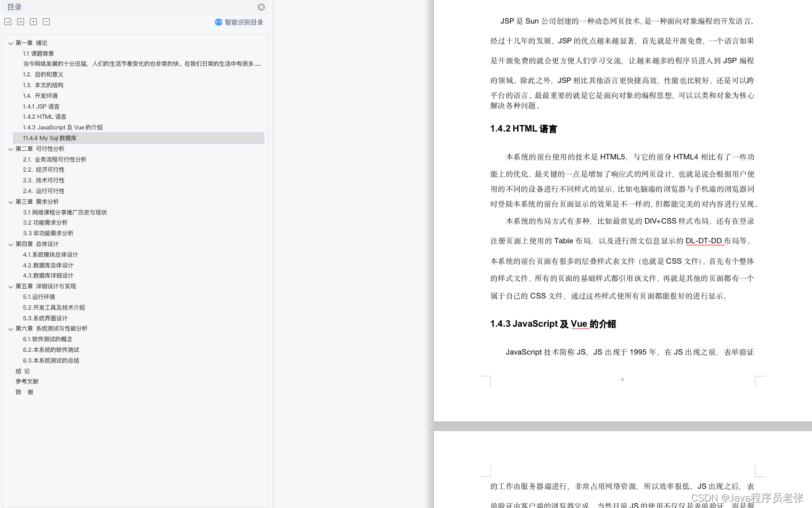Open 2.2. 经济可行性 outline item
Screen dimensions: 812x508
tap(43, 170)
